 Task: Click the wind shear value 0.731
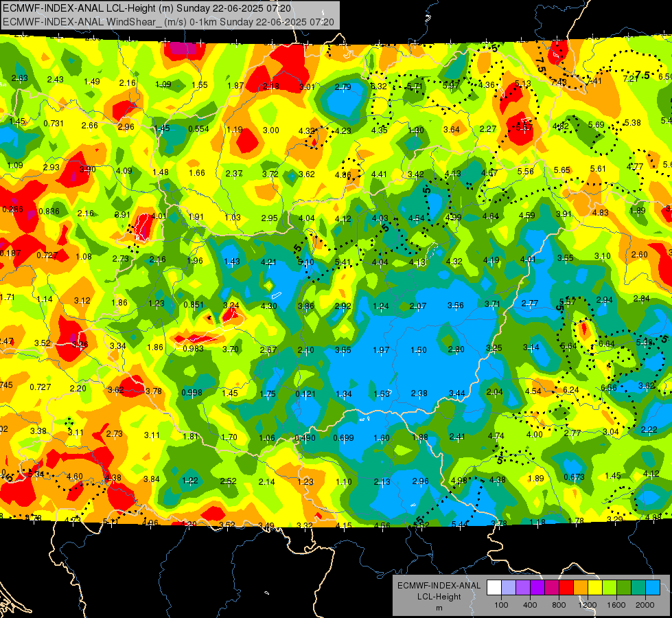coord(54,124)
